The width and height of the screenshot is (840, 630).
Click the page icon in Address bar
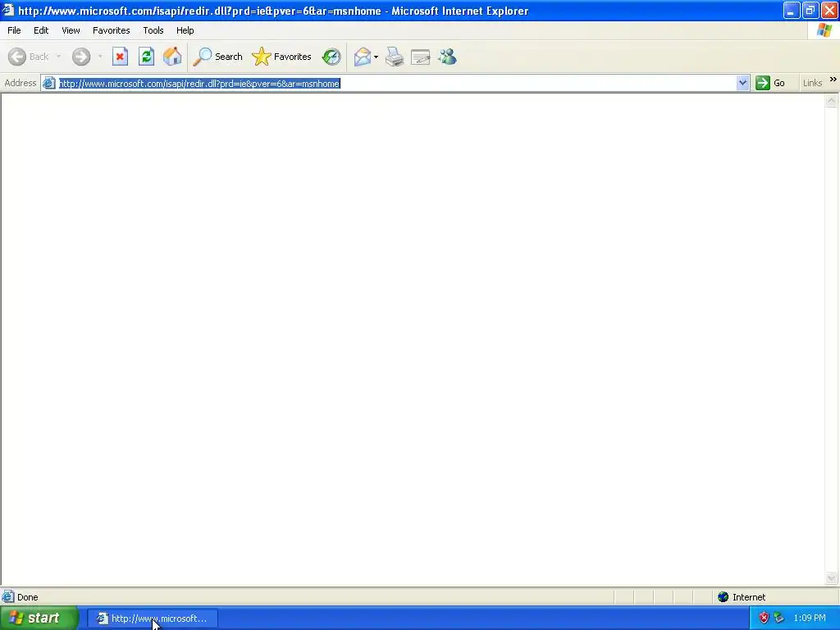click(48, 83)
